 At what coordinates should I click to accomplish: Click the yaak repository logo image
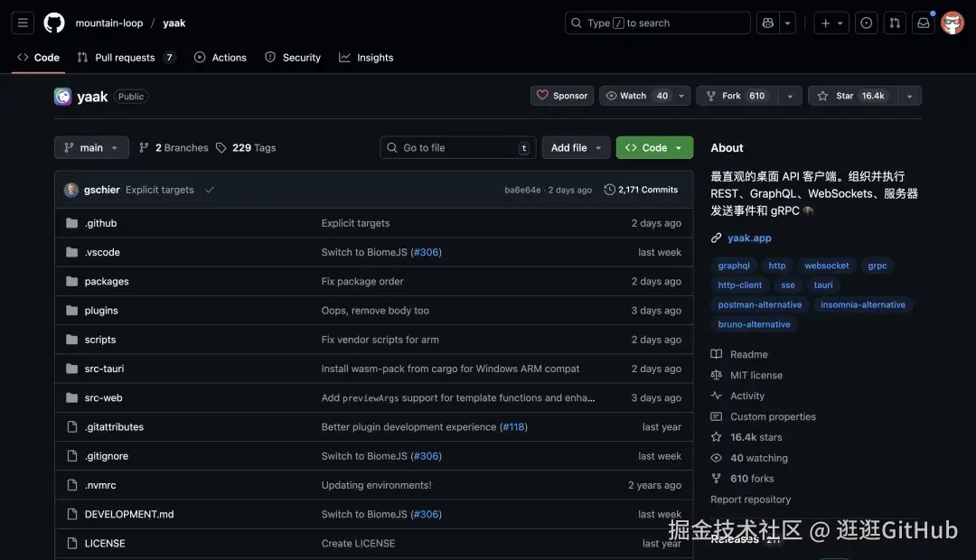tap(63, 97)
